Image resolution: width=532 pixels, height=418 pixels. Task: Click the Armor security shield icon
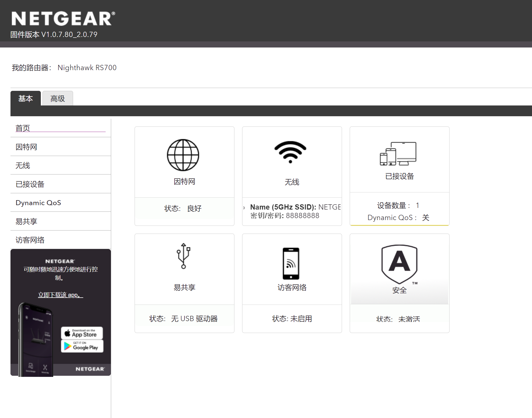399,264
